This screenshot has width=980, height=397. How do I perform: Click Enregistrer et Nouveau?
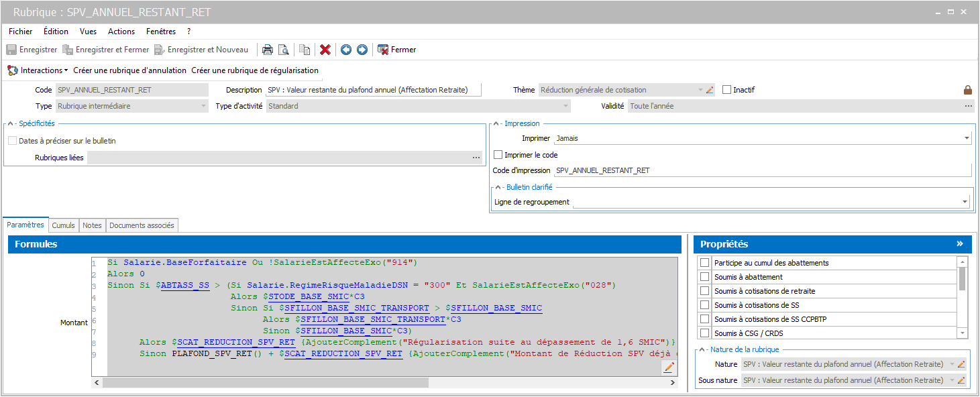[201, 50]
